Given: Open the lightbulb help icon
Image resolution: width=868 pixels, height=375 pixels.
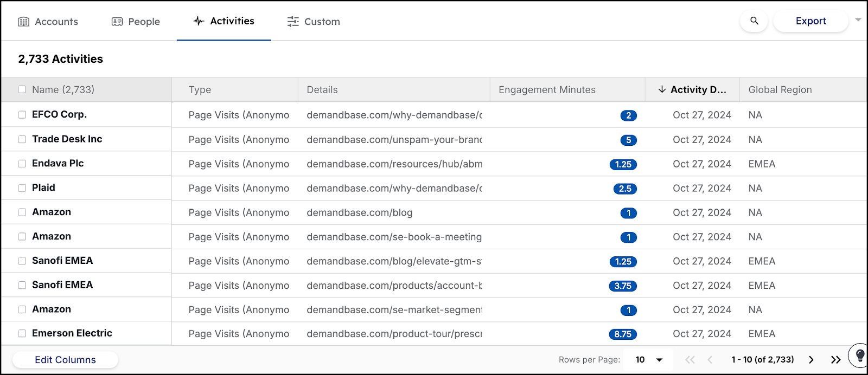Looking at the screenshot, I should pyautogui.click(x=860, y=355).
